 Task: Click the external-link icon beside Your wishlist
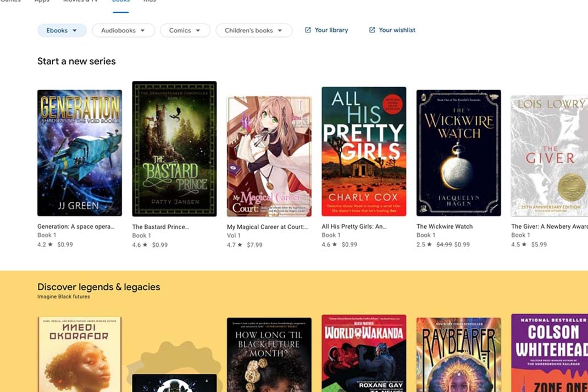[372, 30]
